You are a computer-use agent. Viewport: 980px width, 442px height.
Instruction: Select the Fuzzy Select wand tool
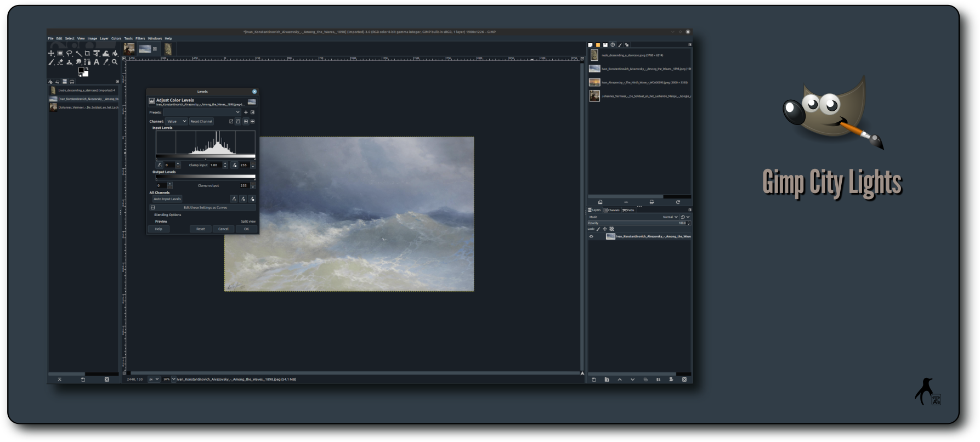click(78, 53)
